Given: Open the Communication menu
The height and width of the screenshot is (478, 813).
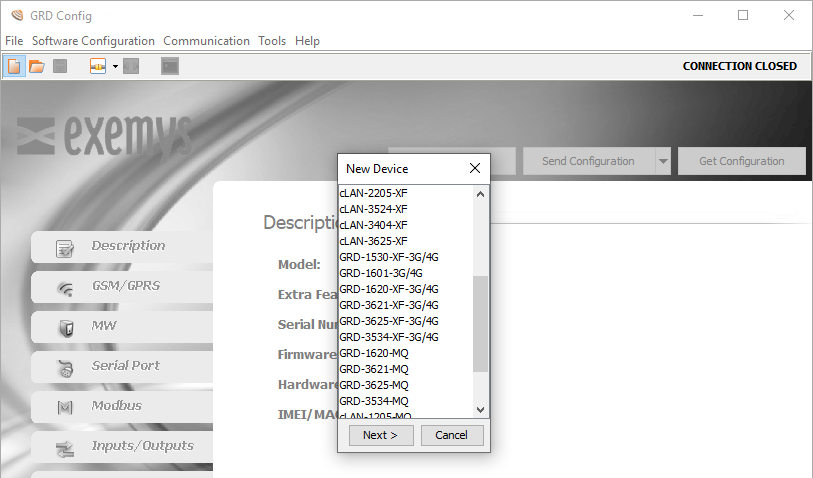Looking at the screenshot, I should click(x=206, y=41).
